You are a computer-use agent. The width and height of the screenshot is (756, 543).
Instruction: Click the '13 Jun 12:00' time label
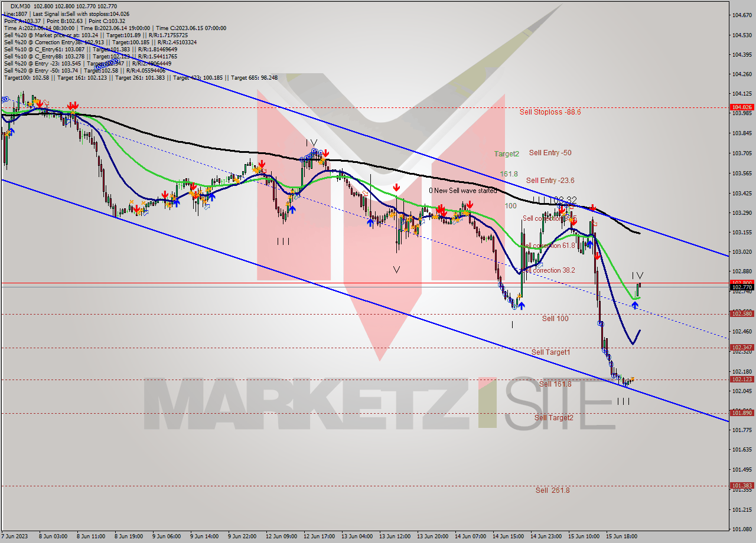tap(395, 537)
